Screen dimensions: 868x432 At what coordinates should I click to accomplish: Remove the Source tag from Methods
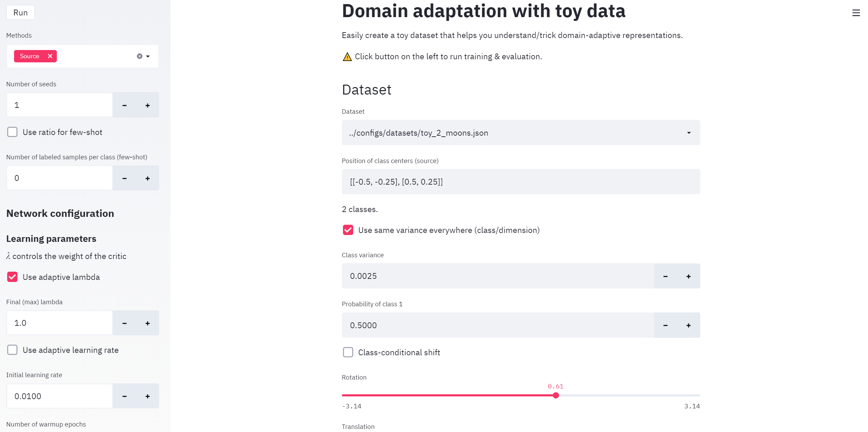[50, 56]
